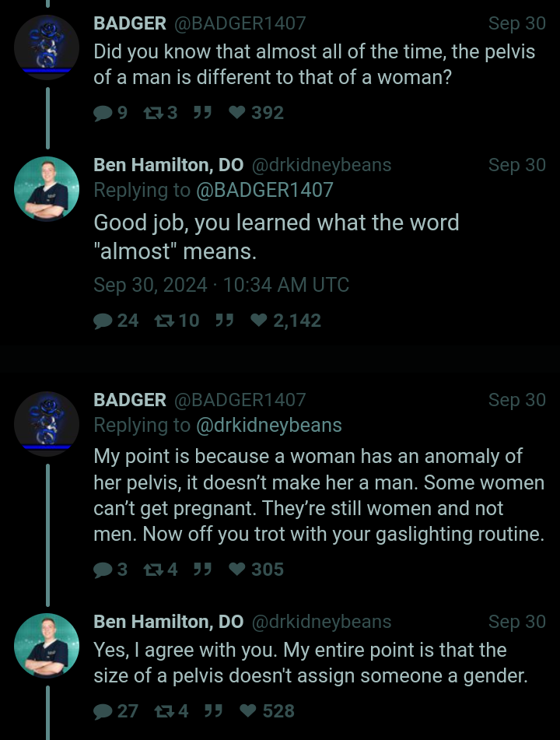Screen dimensions: 560x740
Task: Open Ben Hamilton, DO name on "almost" tweet
Action: click(168, 165)
